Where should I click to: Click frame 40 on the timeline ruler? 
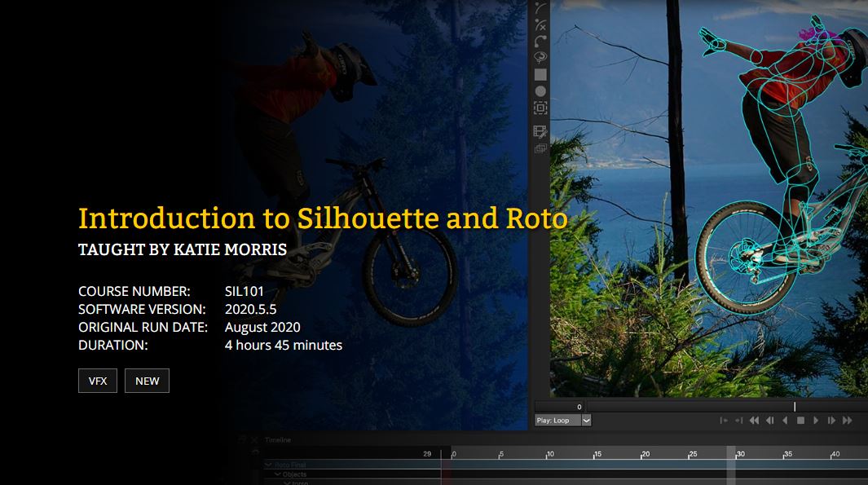(x=835, y=454)
